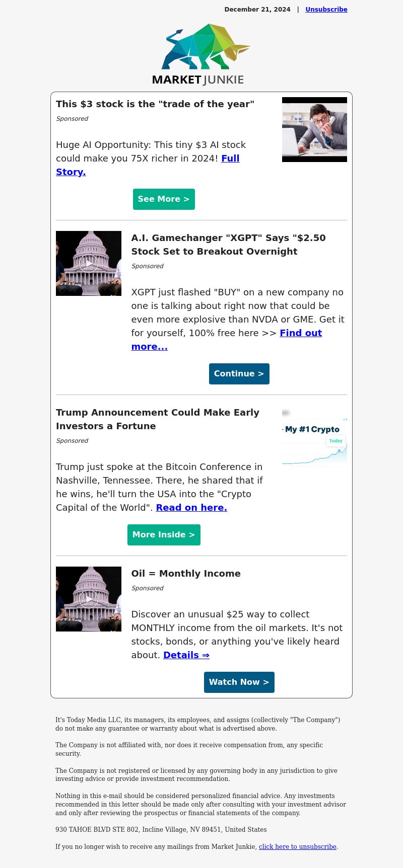
Task: Click the A.I. Gamechanger XGPT headline
Action: click(x=229, y=245)
